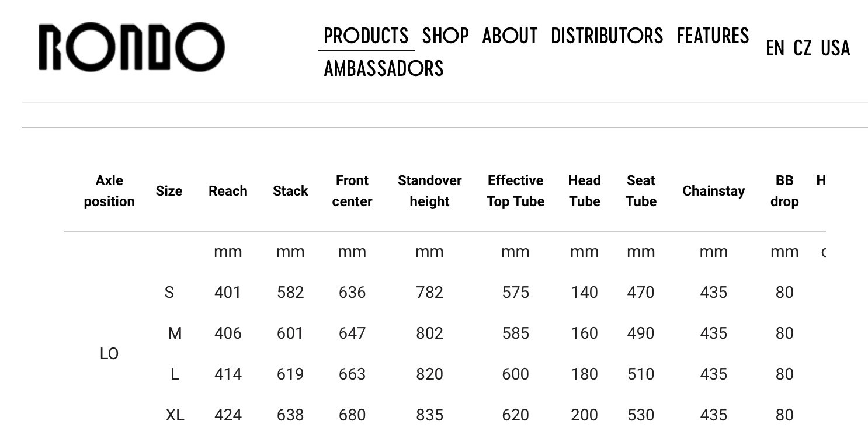Click the Stack column header
The width and height of the screenshot is (868, 438).
tap(290, 191)
